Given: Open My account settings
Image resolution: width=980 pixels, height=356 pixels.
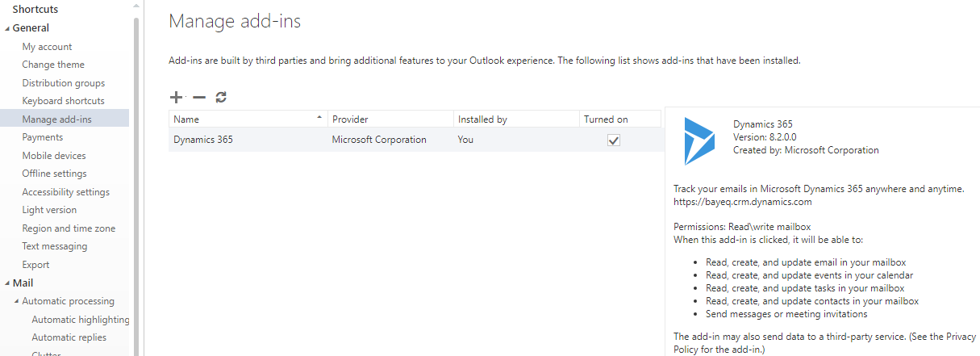Looking at the screenshot, I should coord(47,47).
